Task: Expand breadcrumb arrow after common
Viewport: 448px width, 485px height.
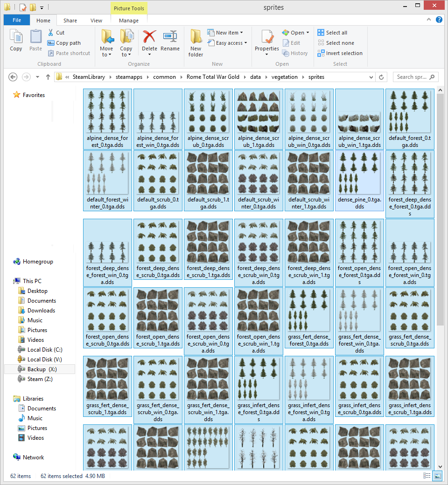Action: coord(181,77)
